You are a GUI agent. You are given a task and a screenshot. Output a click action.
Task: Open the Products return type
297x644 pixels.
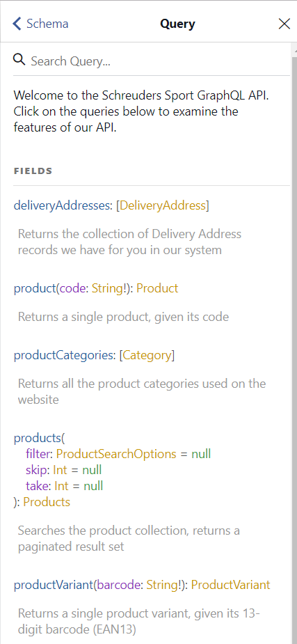pyautogui.click(x=47, y=502)
